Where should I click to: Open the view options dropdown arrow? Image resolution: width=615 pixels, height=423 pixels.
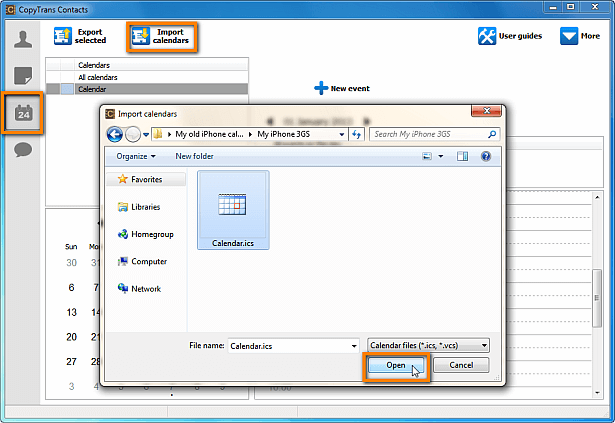click(x=441, y=157)
